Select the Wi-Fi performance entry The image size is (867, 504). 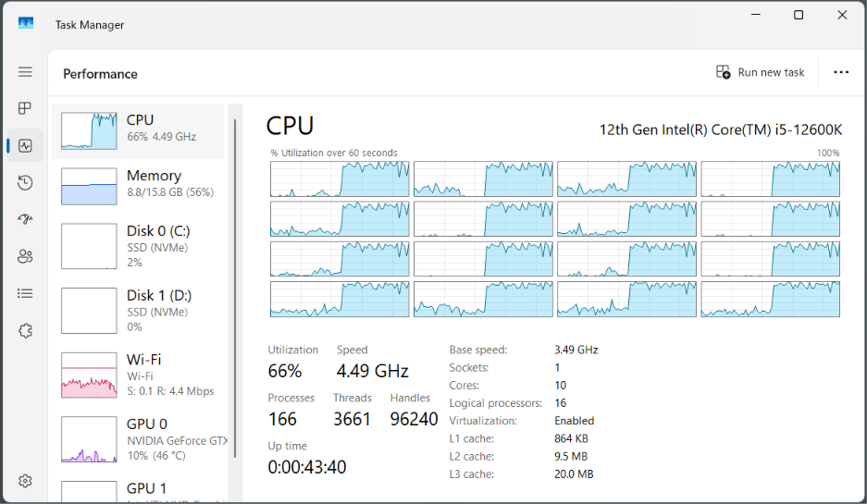pyautogui.click(x=138, y=375)
